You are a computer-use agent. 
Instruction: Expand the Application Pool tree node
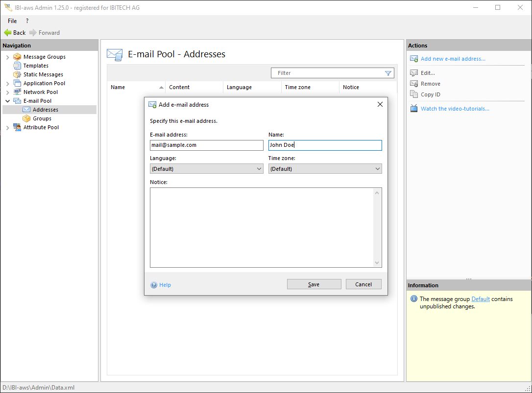(7, 84)
